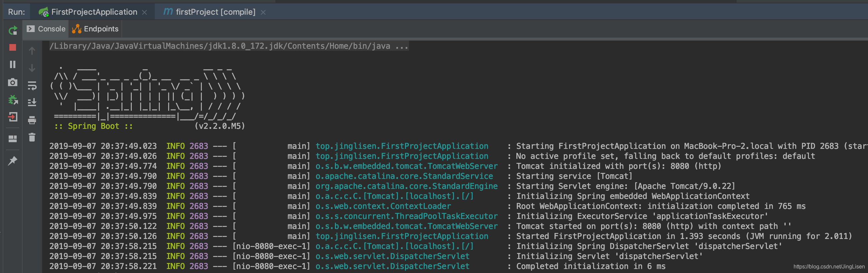Rerun FirstProjectApplication with the green arrow
Viewport: 868px width, 273px height.
[x=13, y=31]
